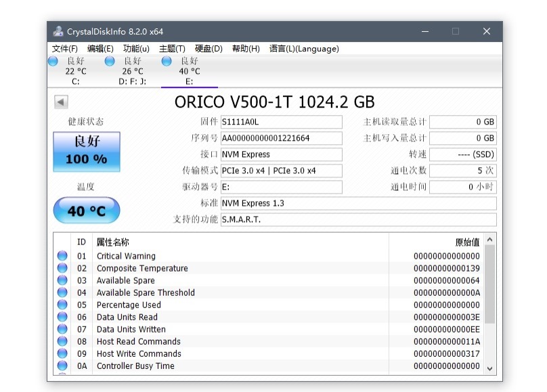Open the 功能(u) menu
The image size is (547, 392).
click(136, 49)
